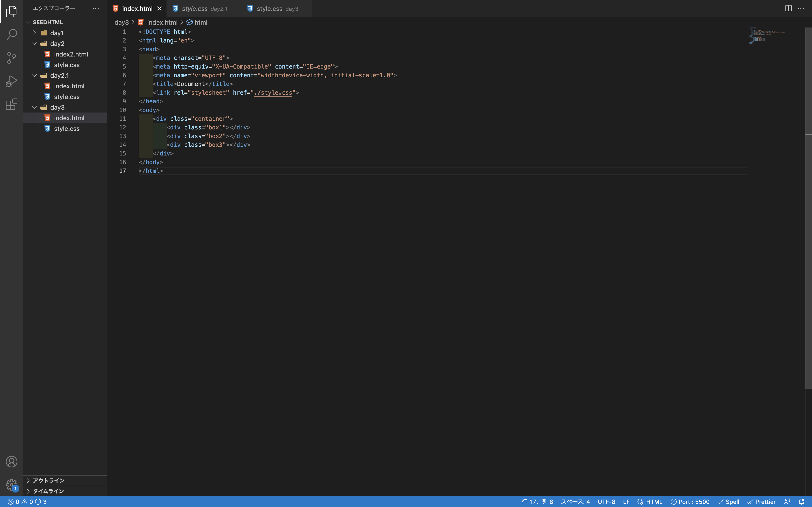Click Prettier status bar item
812x507 pixels.
(761, 502)
